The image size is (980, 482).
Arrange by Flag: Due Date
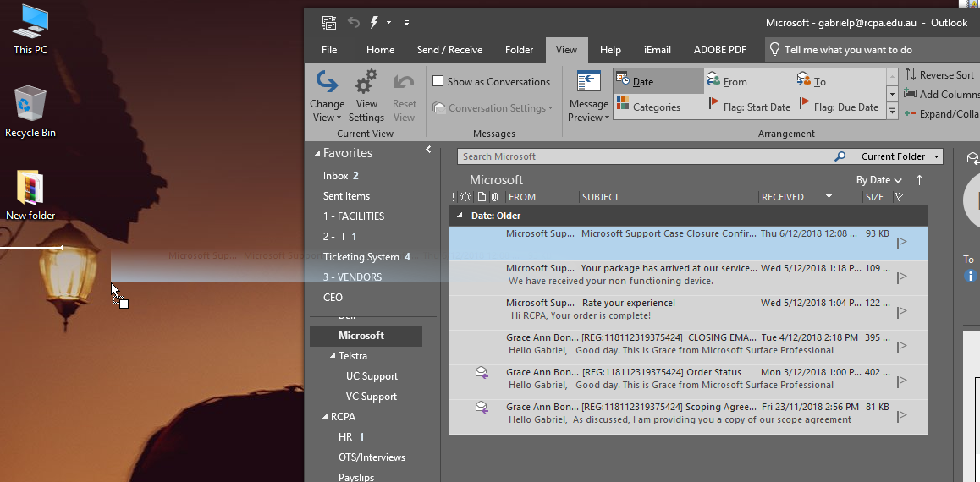coord(840,107)
